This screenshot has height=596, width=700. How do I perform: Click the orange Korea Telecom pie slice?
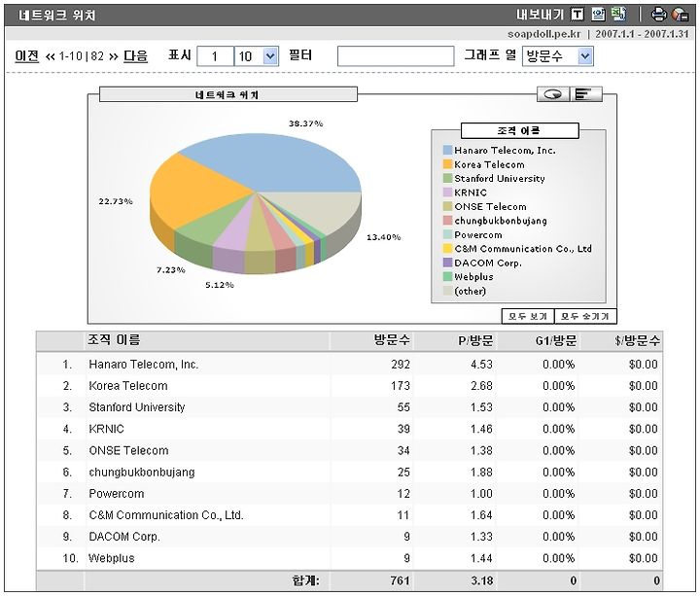196,192
